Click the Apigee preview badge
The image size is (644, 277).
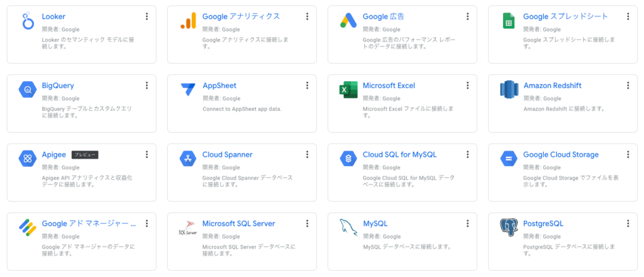tap(85, 155)
